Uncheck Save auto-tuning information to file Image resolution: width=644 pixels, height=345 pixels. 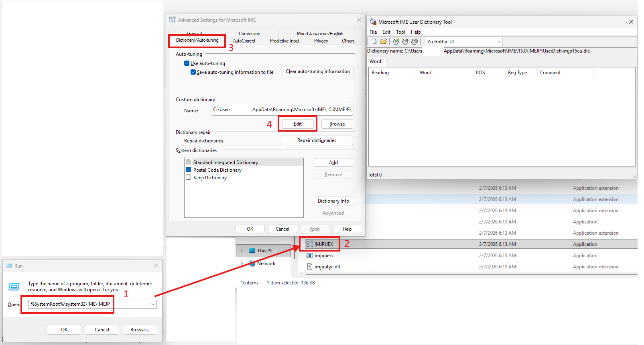pyautogui.click(x=193, y=72)
